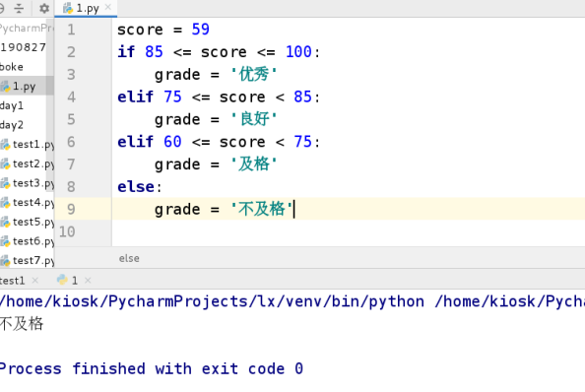The image size is (585, 392).
Task: Click the test5.py Python file icon
Action: coord(5,223)
